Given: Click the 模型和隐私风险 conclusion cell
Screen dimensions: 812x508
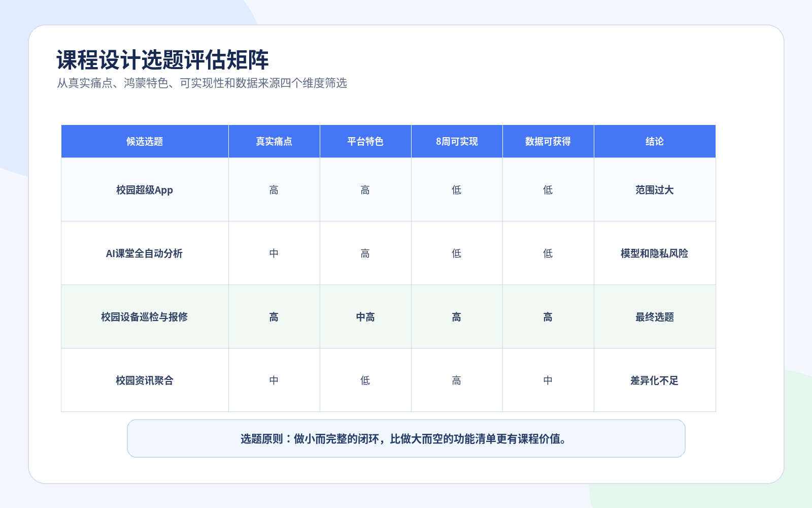Looking at the screenshot, I should (x=655, y=253).
